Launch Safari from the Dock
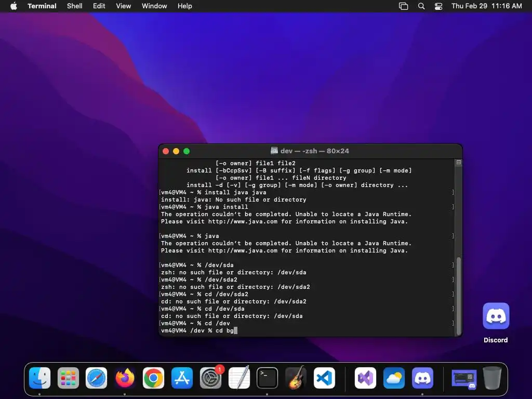The image size is (532, 399). pyautogui.click(x=96, y=378)
